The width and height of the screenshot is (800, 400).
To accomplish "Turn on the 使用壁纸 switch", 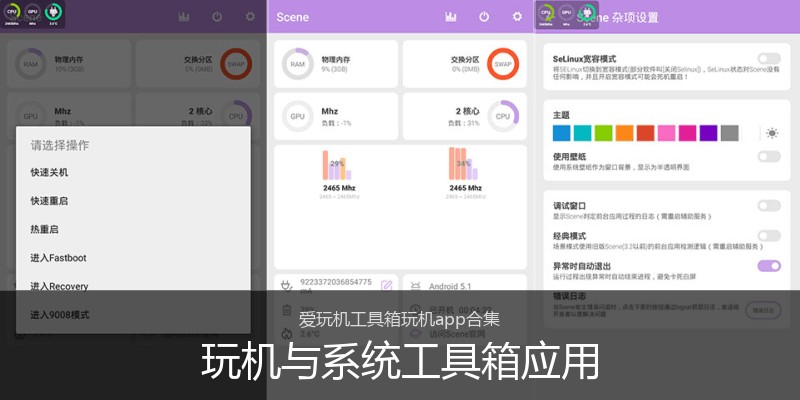I will coord(769,157).
